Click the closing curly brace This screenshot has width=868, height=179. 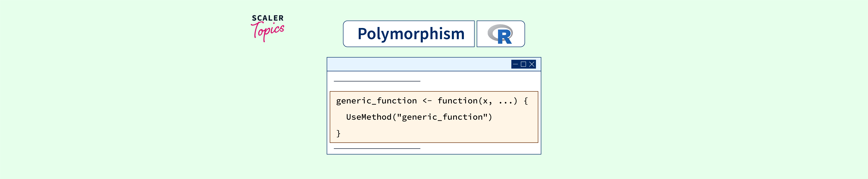point(338,133)
